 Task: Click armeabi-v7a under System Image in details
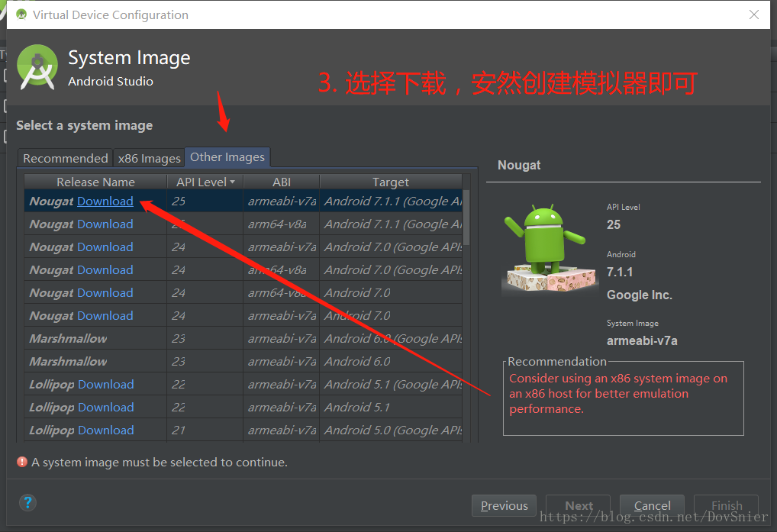(x=642, y=340)
